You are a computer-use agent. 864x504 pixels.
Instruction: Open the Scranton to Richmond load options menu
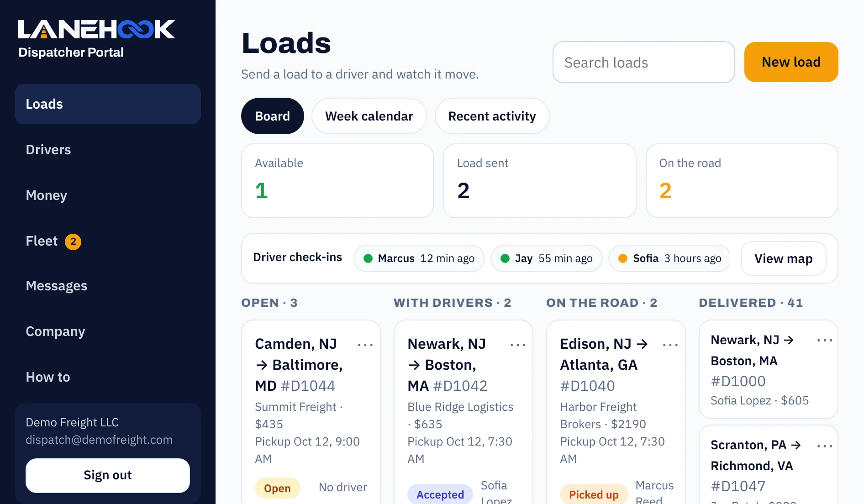point(825,446)
